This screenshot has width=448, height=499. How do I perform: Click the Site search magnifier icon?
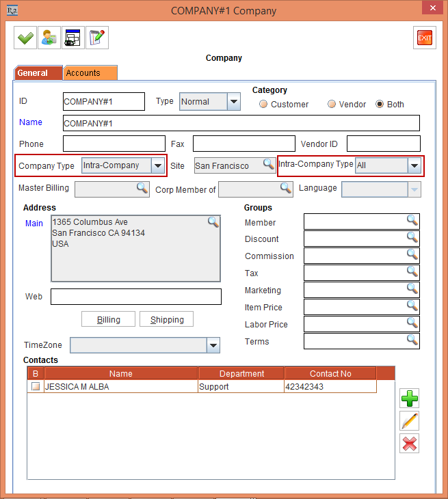click(x=269, y=164)
